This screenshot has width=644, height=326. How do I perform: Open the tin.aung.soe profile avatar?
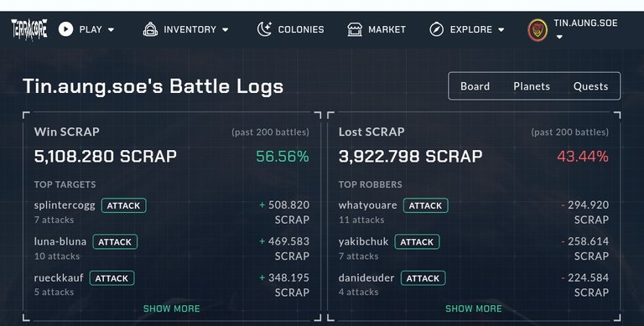tap(538, 30)
